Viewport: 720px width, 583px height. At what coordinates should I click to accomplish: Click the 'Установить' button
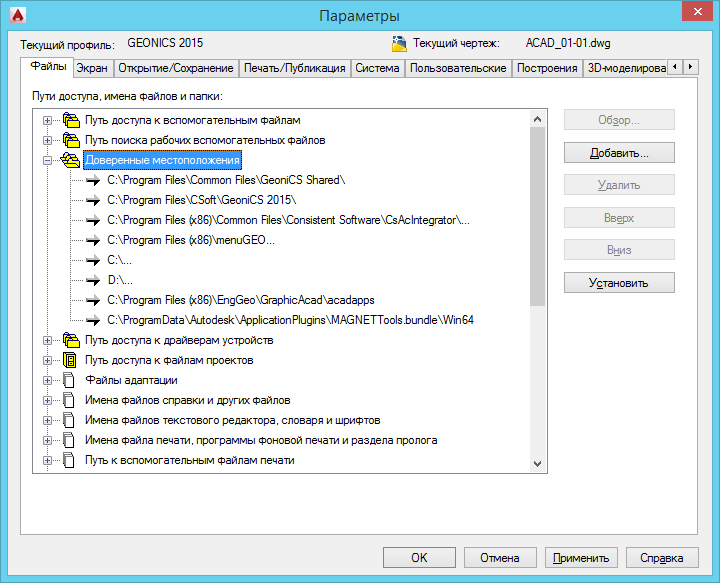click(619, 282)
